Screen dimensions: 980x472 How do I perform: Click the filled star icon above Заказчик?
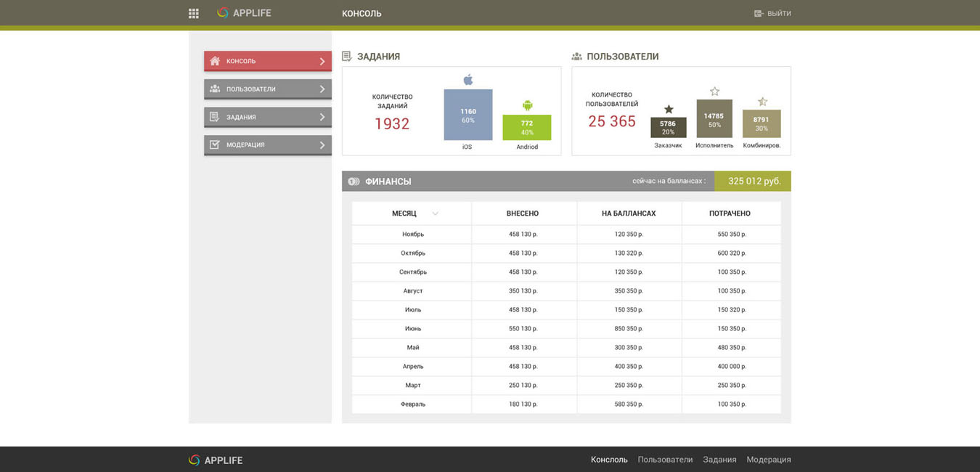669,109
